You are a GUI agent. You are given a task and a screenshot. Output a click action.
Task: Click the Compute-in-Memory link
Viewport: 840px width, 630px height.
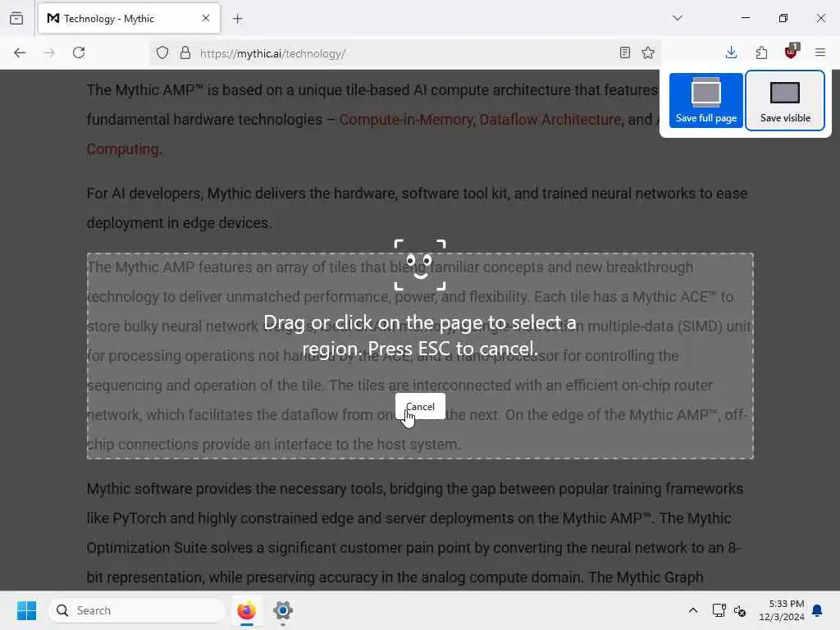[406, 120]
